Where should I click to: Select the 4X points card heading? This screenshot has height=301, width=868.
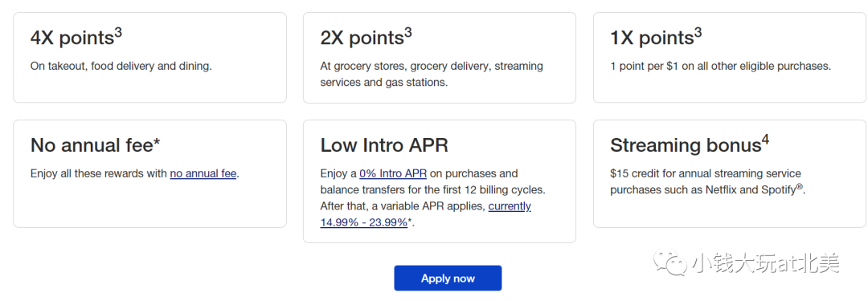tap(76, 38)
